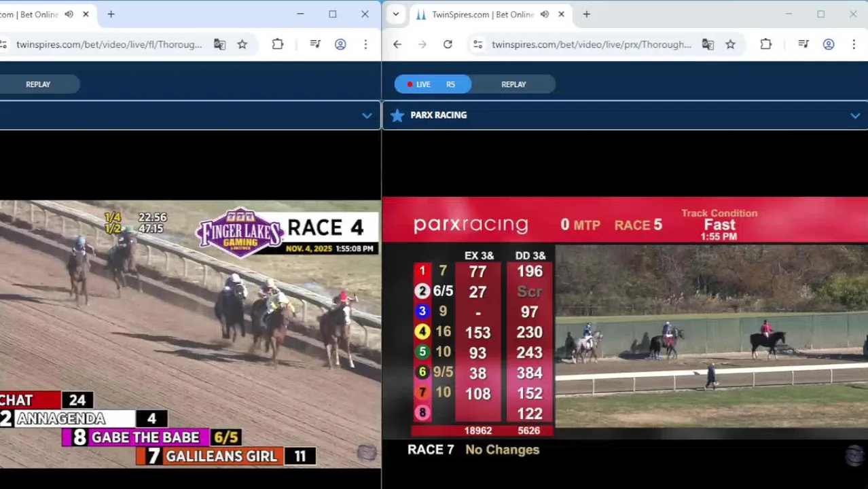Screen dimensions: 868x489
Task: Open profile icon in left window
Action: pyautogui.click(x=340, y=44)
